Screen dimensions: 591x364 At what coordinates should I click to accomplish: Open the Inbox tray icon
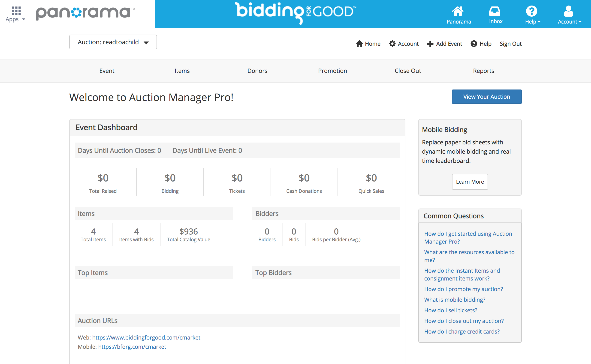pos(495,11)
